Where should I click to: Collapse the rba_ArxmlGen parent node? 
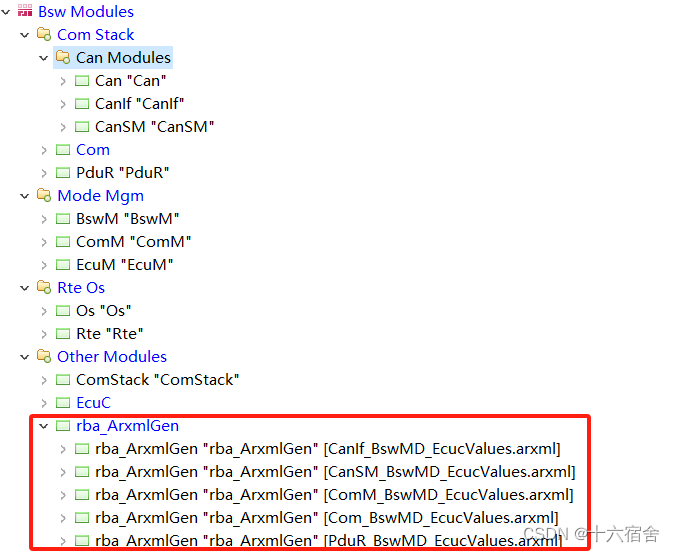pos(43,426)
